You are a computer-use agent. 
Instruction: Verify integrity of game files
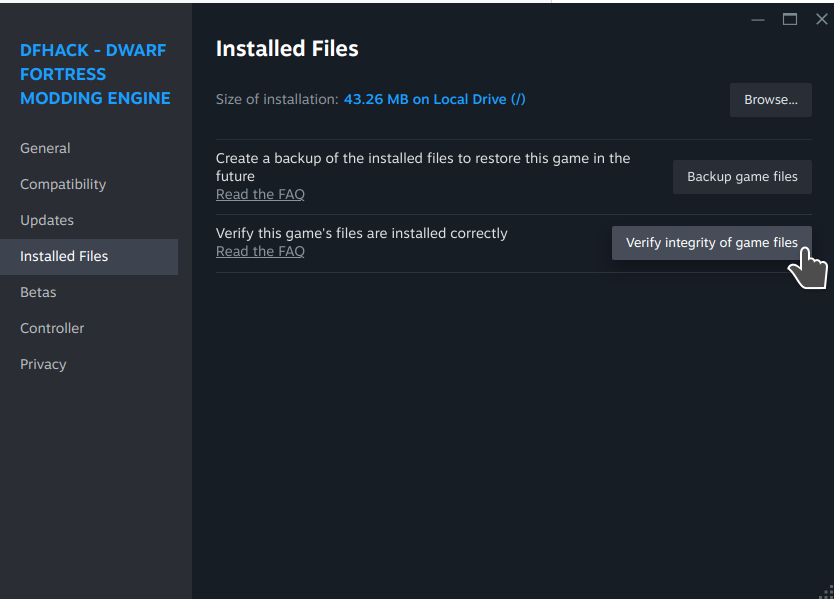click(x=711, y=242)
